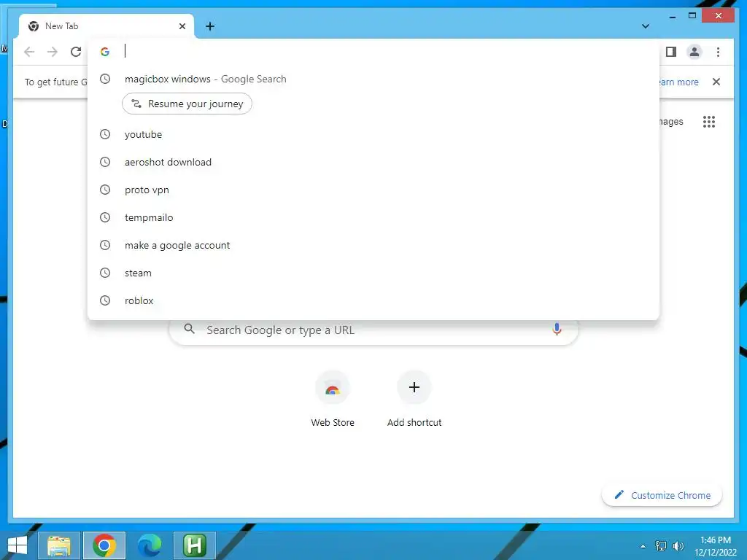Show hidden tray icons arrow

click(643, 546)
